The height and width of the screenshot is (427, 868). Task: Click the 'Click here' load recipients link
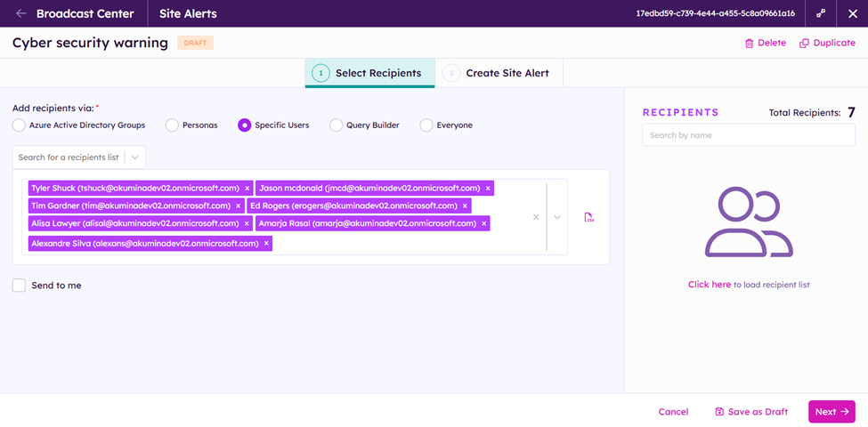point(709,285)
